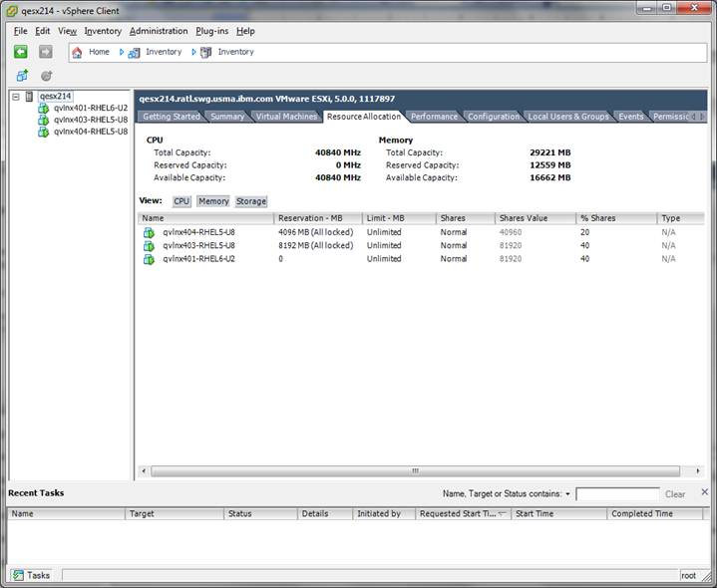Image resolution: width=717 pixels, height=588 pixels.
Task: Open the Inventory menu
Action: 103,31
